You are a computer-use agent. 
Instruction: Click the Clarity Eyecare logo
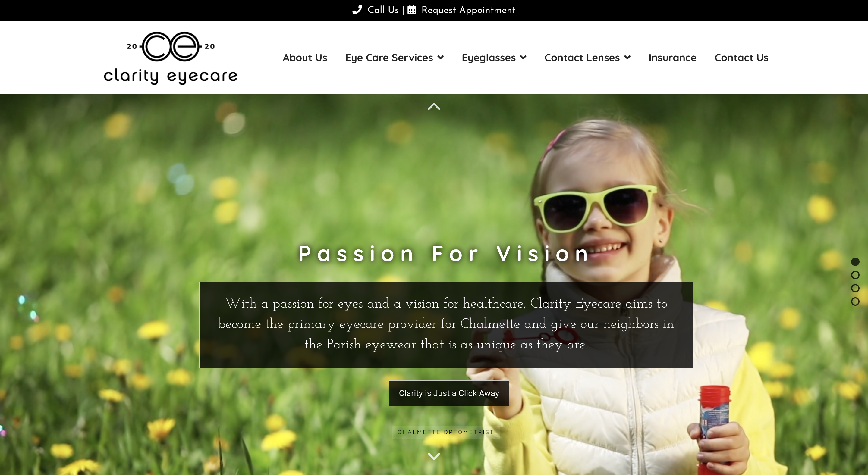[x=171, y=58]
